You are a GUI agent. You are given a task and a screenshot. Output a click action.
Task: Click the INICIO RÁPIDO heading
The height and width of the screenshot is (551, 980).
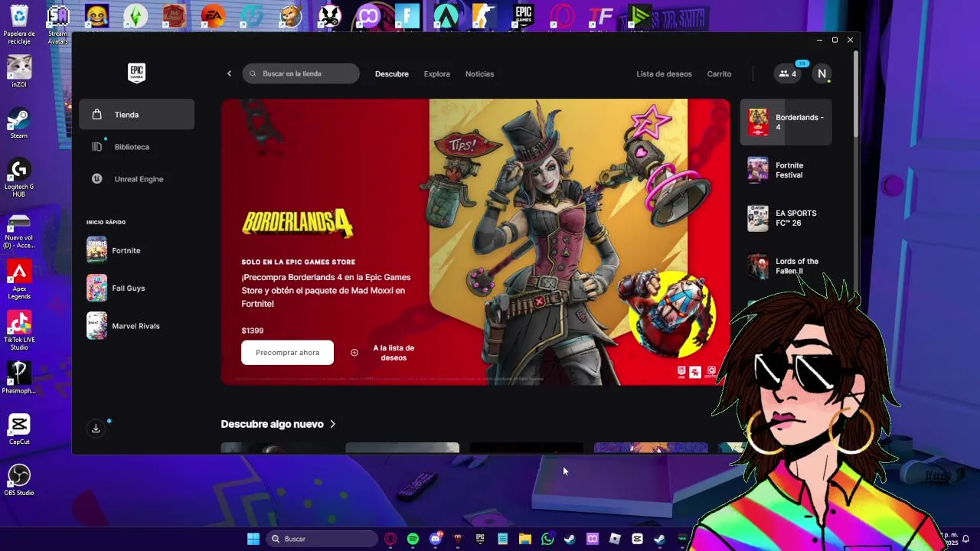click(x=106, y=223)
